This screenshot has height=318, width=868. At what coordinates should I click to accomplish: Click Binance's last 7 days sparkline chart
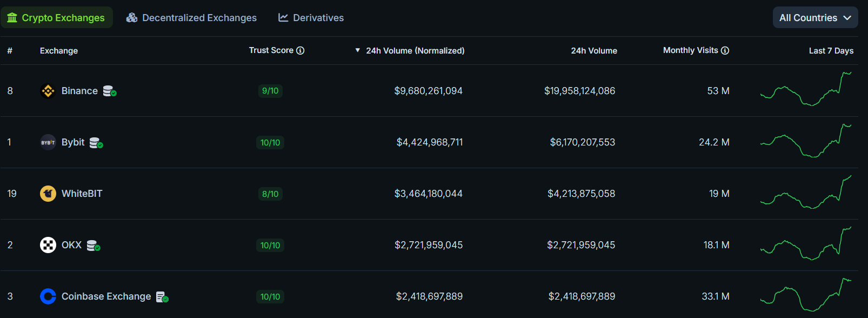(806, 89)
